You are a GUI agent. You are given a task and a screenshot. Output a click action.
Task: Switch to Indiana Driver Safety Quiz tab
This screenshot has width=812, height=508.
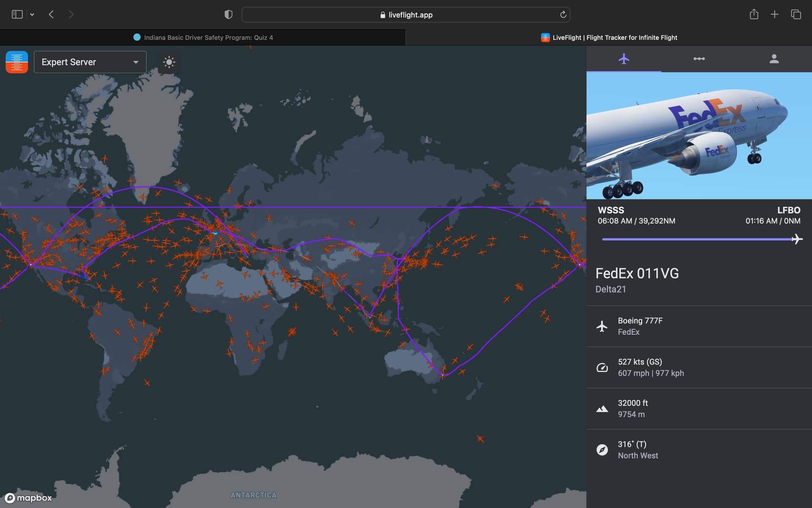click(203, 38)
